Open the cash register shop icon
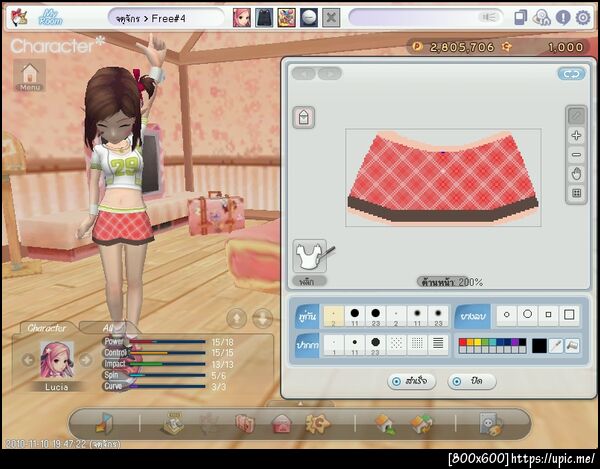 173,423
